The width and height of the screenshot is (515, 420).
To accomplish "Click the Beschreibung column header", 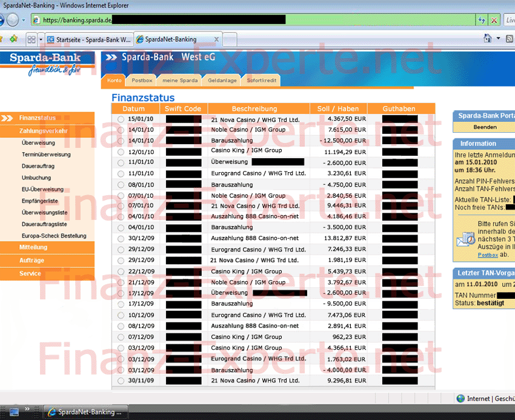I will tap(259, 108).
